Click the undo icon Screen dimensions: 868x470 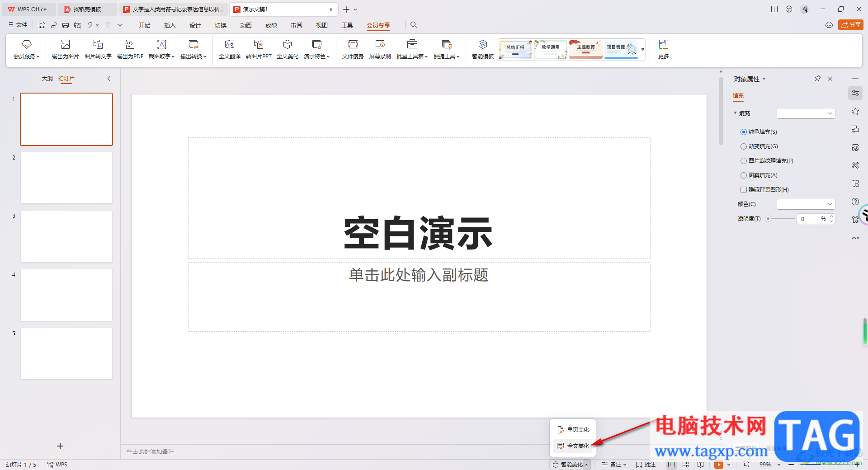point(90,25)
